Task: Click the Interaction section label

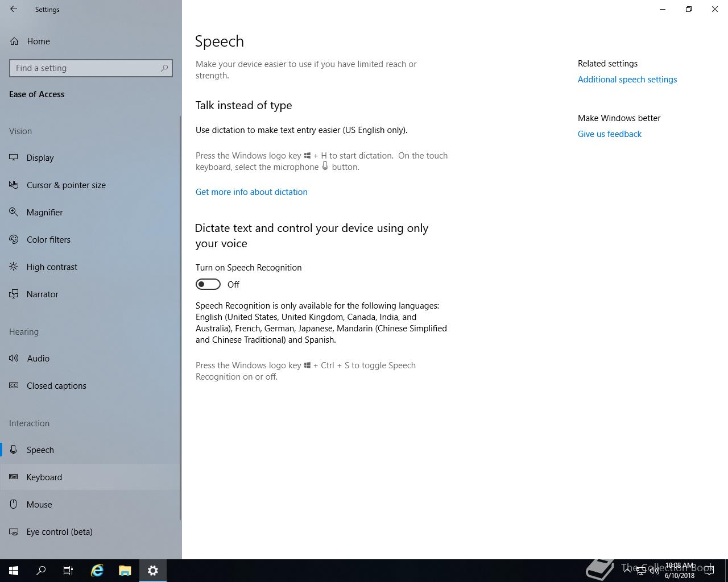Action: pyautogui.click(x=29, y=423)
